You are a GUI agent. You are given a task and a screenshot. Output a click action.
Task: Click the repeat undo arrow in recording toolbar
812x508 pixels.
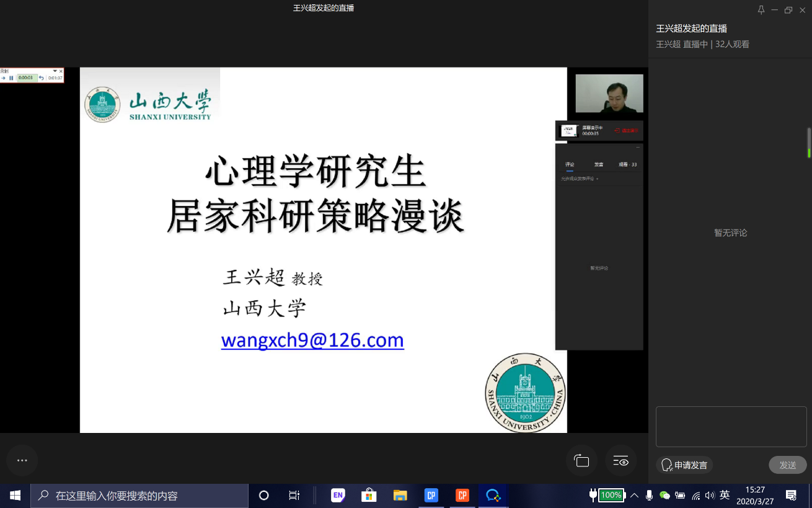coord(42,78)
